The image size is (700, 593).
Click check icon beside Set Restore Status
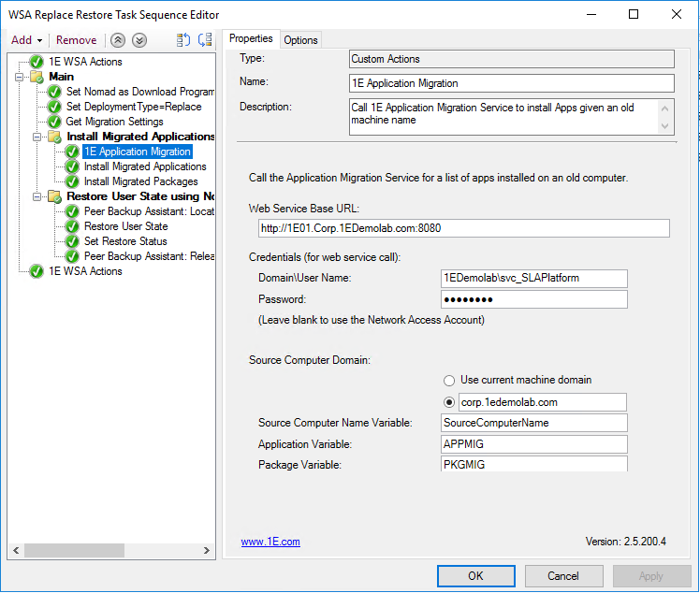[x=72, y=241]
